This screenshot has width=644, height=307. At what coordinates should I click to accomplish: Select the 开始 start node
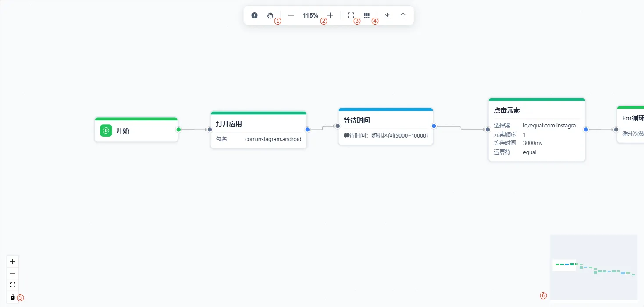tap(136, 130)
